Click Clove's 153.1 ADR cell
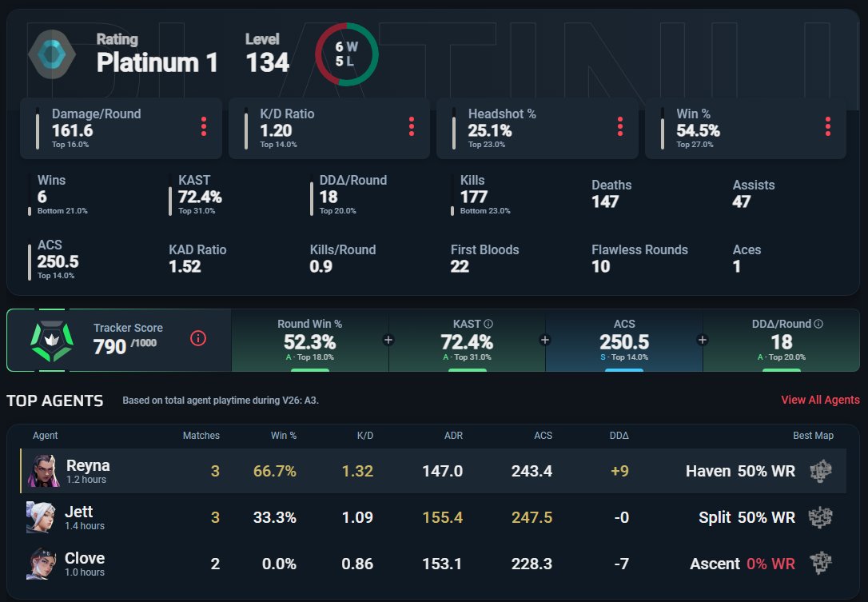The image size is (868, 602). tap(442, 564)
